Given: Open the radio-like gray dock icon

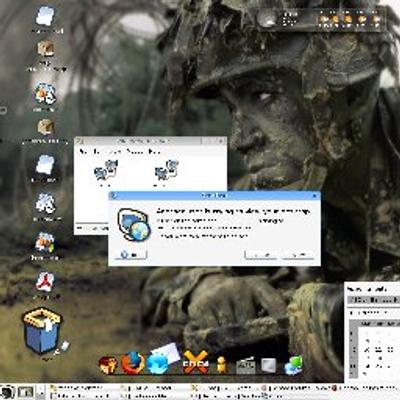Looking at the screenshot, I should click(x=246, y=366).
